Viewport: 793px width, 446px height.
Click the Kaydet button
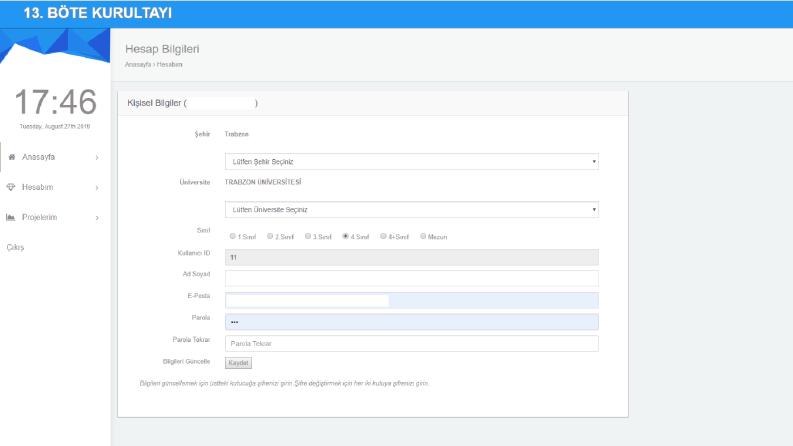(238, 363)
